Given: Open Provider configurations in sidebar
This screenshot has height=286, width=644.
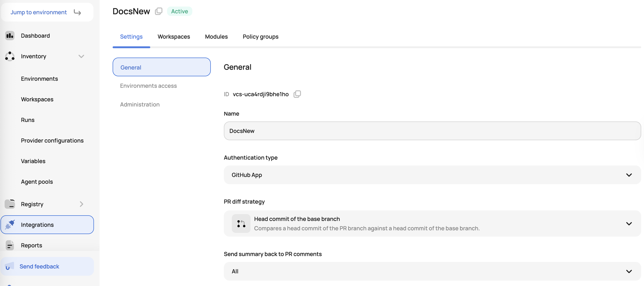Looking at the screenshot, I should (x=52, y=140).
